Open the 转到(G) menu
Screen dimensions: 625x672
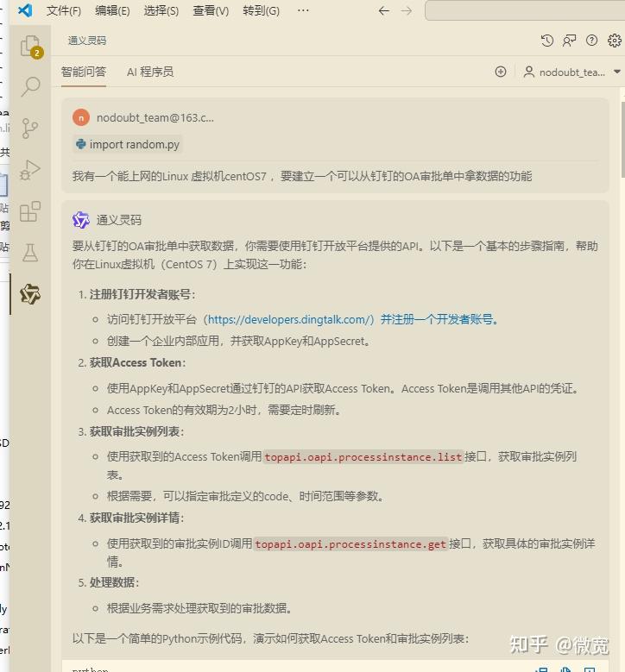pos(261,10)
